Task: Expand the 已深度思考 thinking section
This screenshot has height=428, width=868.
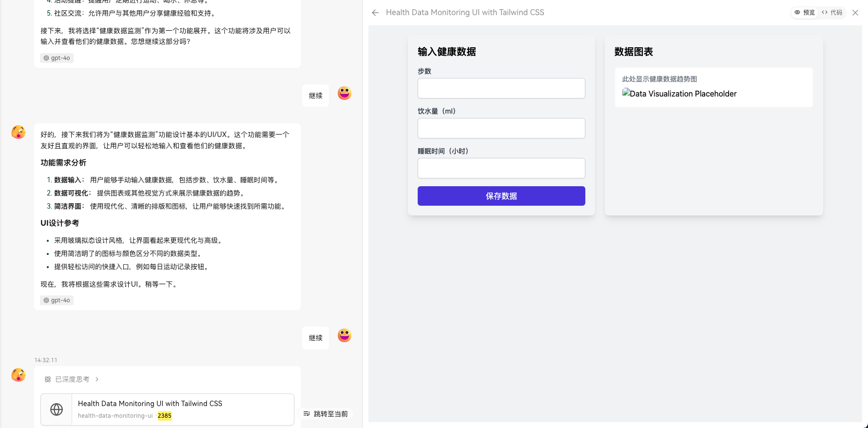Action: coord(72,379)
